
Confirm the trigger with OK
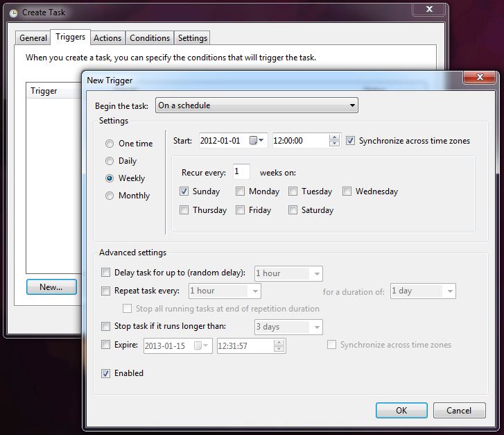click(x=401, y=411)
